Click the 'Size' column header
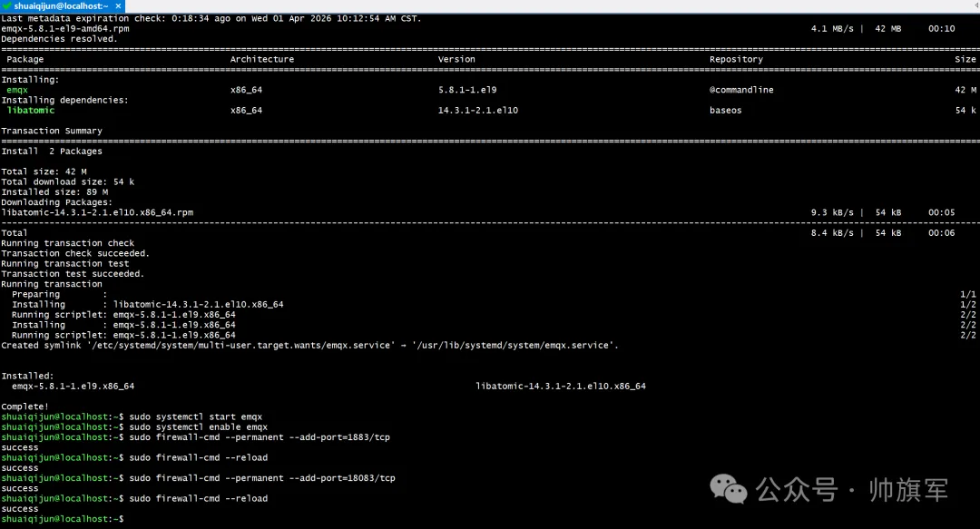The width and height of the screenshot is (980, 529). click(965, 59)
